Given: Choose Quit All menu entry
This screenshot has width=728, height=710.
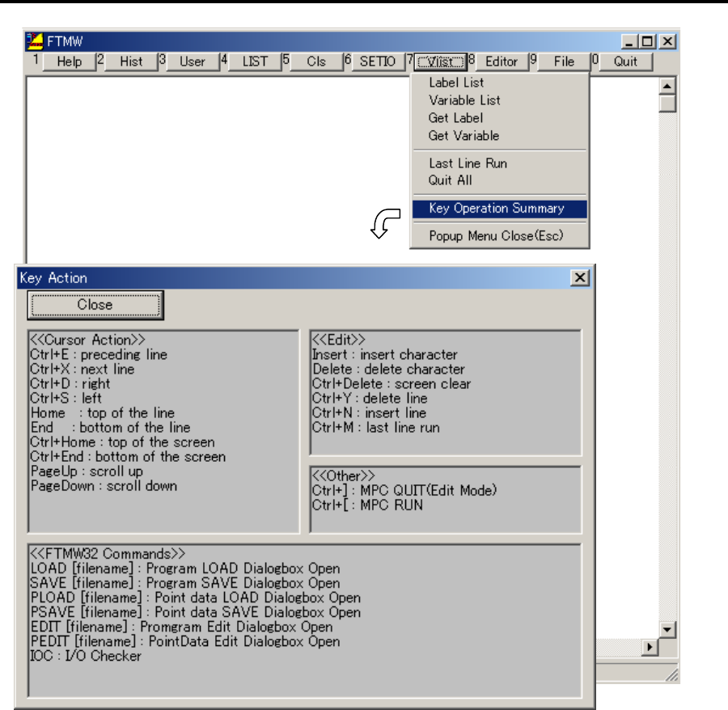Looking at the screenshot, I should point(500,180).
